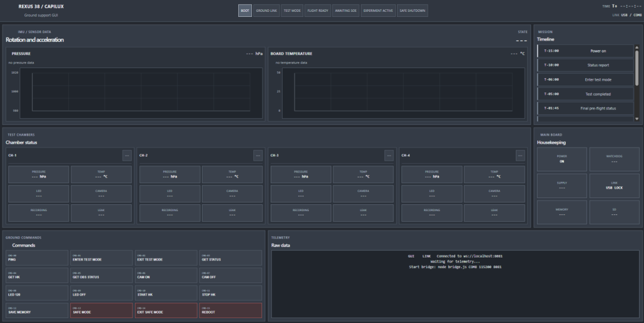Screen dimensions: 644x323
Task: Click 'no temperature data' label
Action: (291, 63)
